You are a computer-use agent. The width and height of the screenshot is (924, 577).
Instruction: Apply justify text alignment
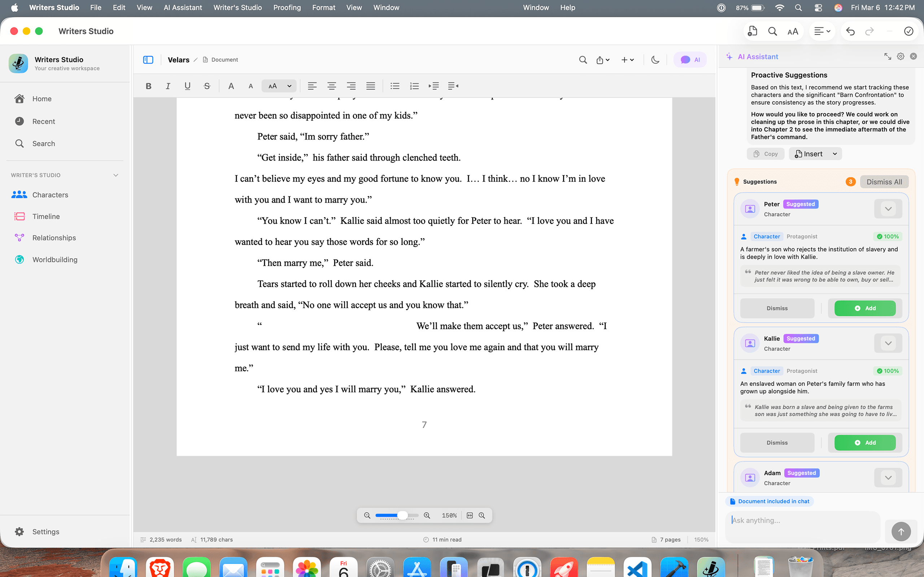[x=370, y=86]
